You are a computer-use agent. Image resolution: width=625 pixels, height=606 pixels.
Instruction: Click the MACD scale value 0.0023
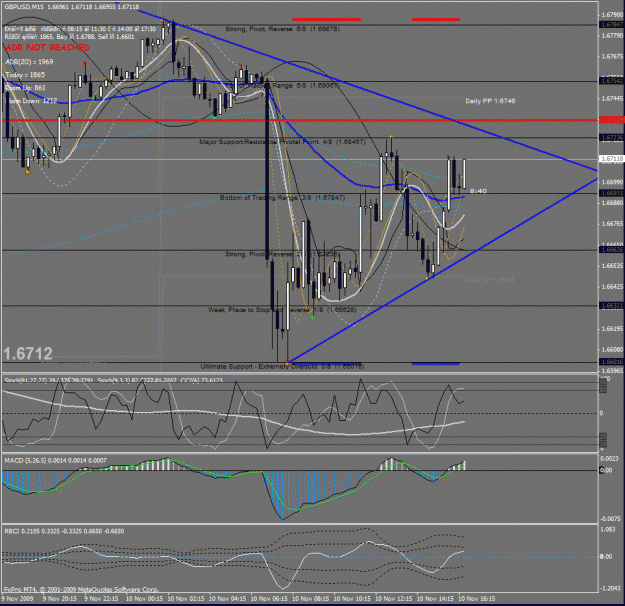point(609,459)
